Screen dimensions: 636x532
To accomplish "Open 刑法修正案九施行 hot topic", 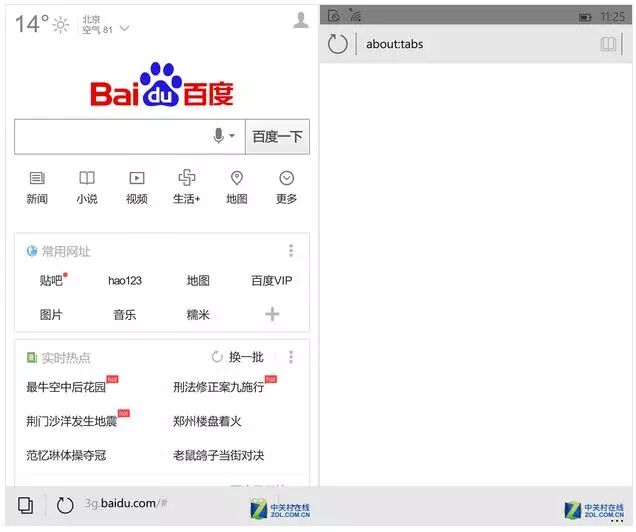I will click(219, 387).
